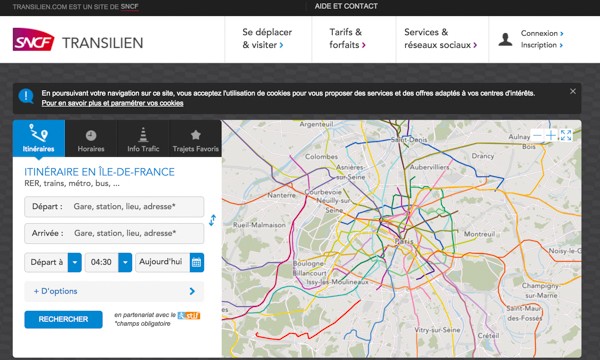The image size is (600, 360).
Task: Swap departure and arrival with the arrows icon
Action: click(x=212, y=220)
